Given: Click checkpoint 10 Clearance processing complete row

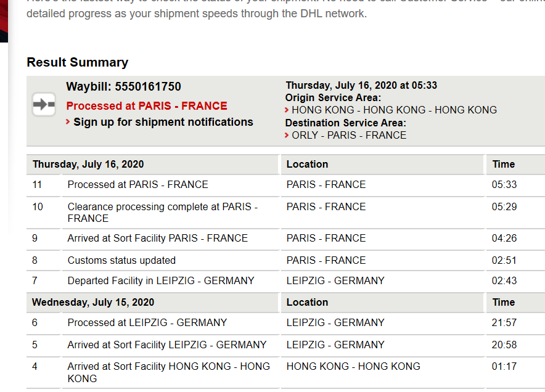Looking at the screenshot, I should [285, 212].
